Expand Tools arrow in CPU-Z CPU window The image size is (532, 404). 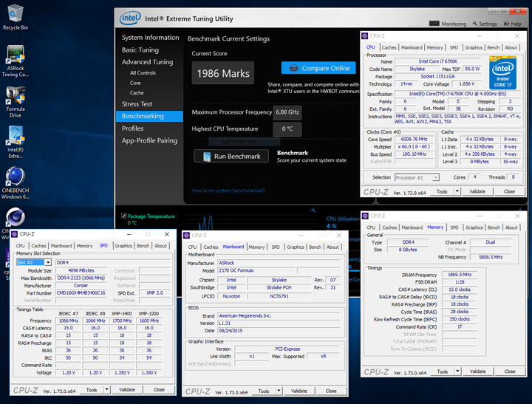tap(457, 191)
